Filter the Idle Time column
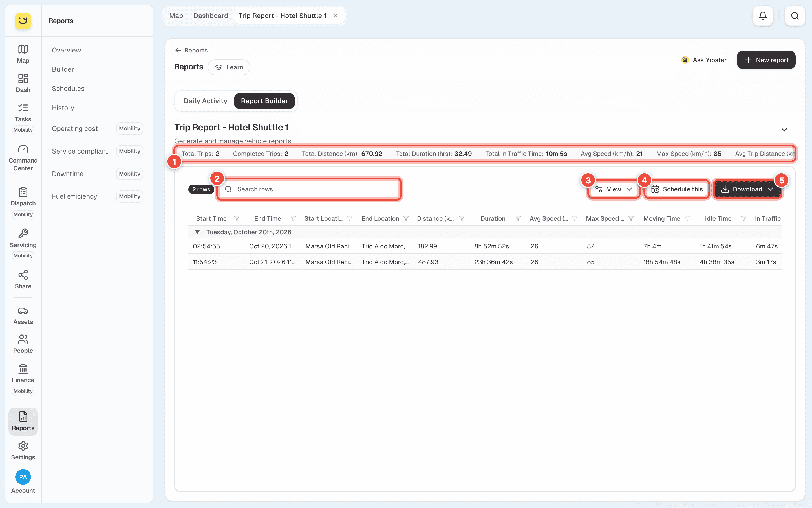Viewport: 812px width, 508px height. click(744, 219)
